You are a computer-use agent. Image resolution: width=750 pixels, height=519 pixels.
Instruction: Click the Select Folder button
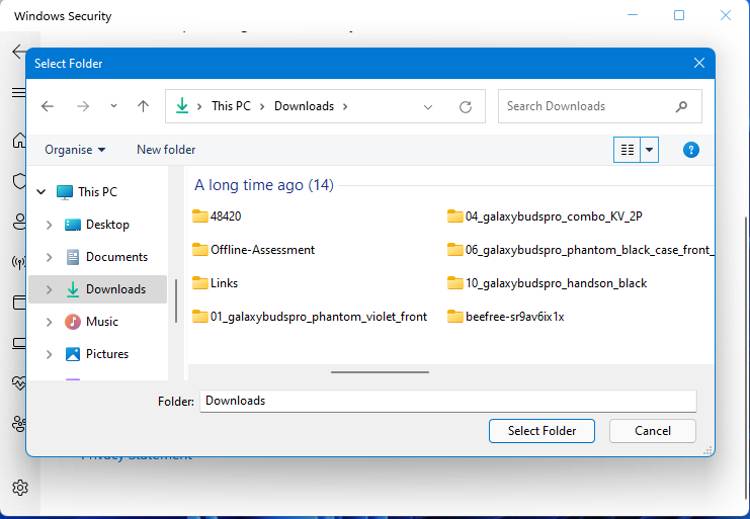pyautogui.click(x=541, y=431)
